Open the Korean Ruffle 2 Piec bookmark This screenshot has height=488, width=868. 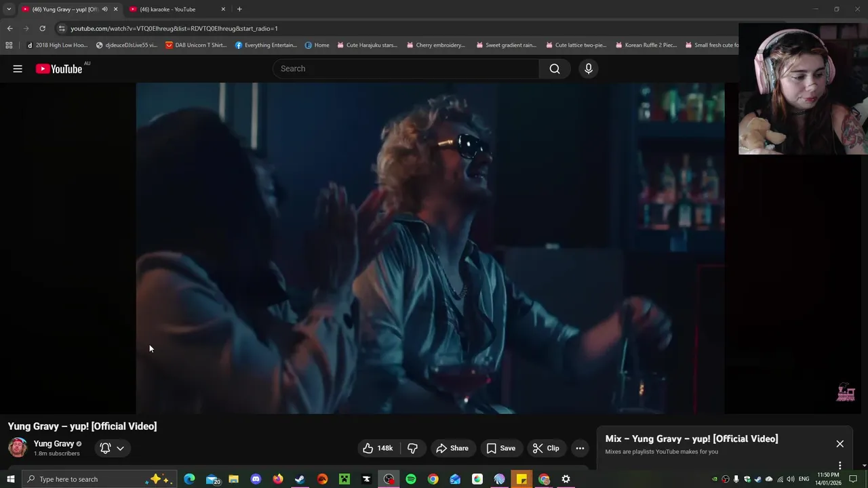click(x=646, y=45)
